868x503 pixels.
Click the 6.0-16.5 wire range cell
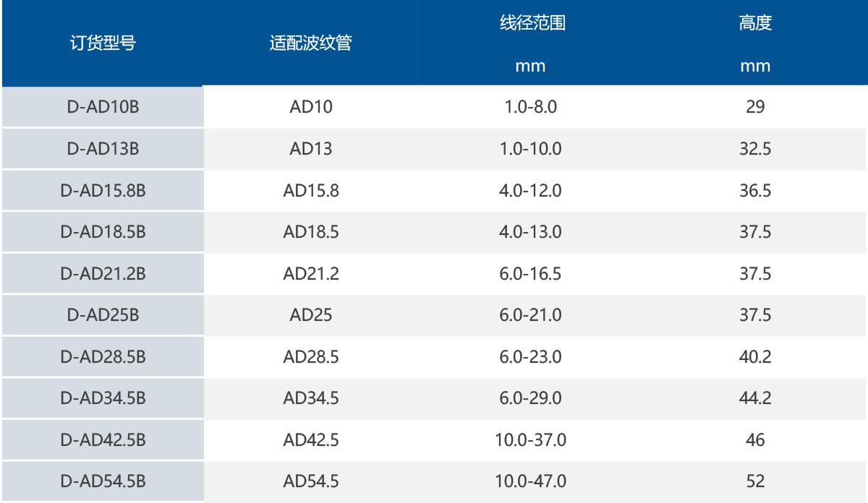[531, 274]
